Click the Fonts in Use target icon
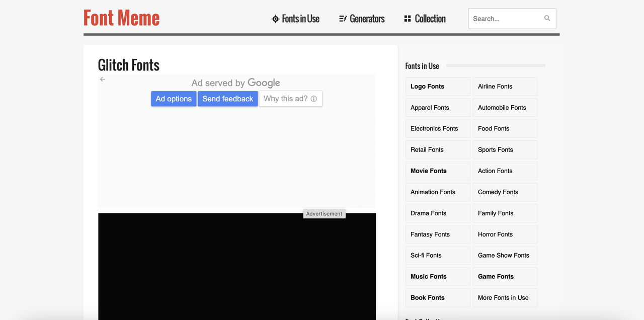 point(275,19)
